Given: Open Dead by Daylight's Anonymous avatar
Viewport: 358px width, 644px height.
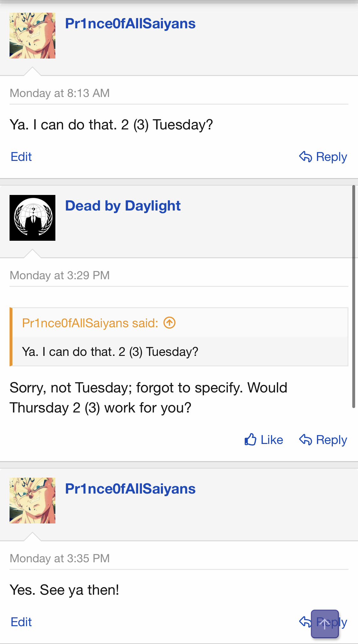Looking at the screenshot, I should click(32, 218).
